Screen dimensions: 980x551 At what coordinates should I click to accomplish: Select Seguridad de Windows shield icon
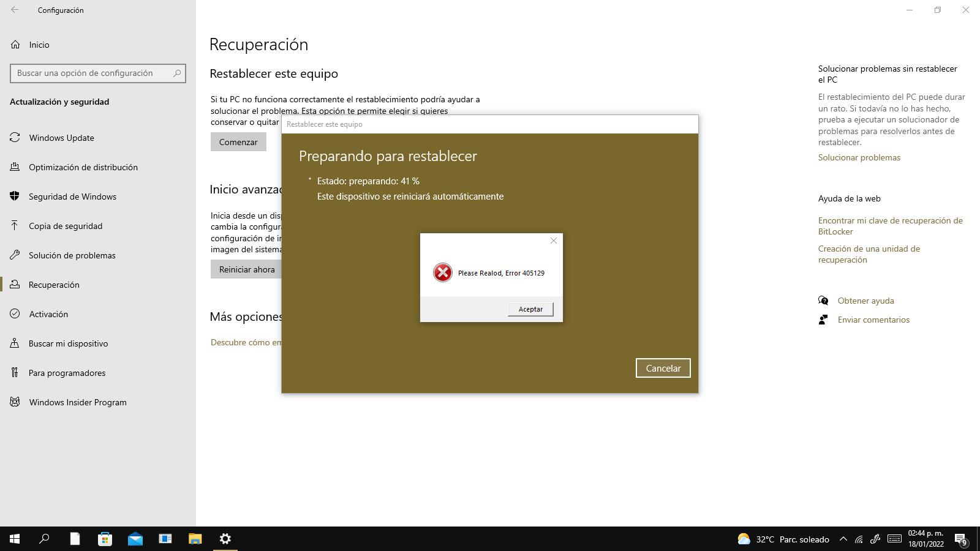click(x=15, y=197)
